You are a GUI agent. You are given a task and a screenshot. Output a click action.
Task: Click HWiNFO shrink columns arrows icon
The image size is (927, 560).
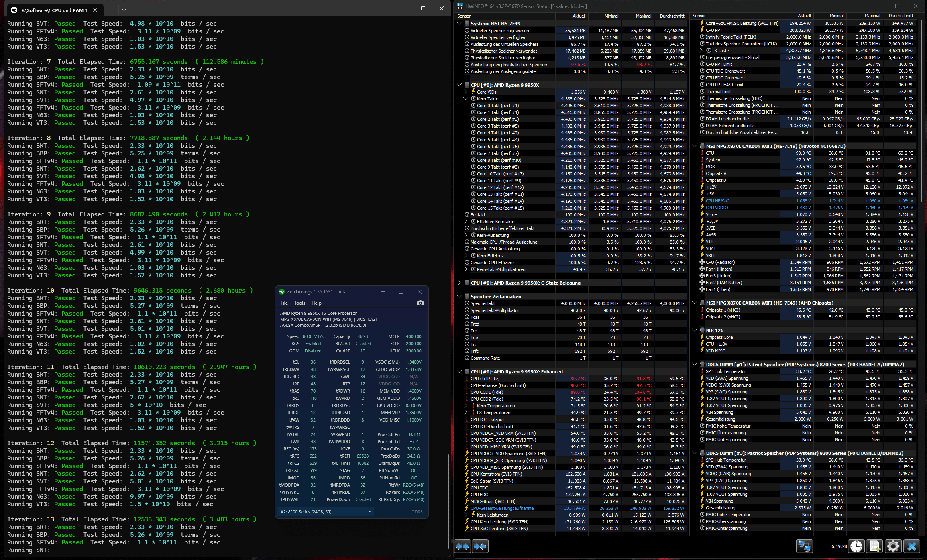(480, 546)
